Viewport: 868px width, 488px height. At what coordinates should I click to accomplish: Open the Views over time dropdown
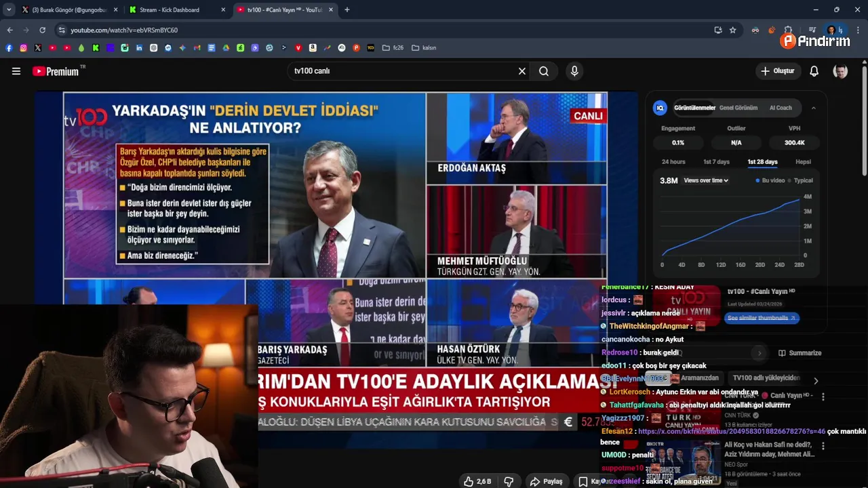706,180
